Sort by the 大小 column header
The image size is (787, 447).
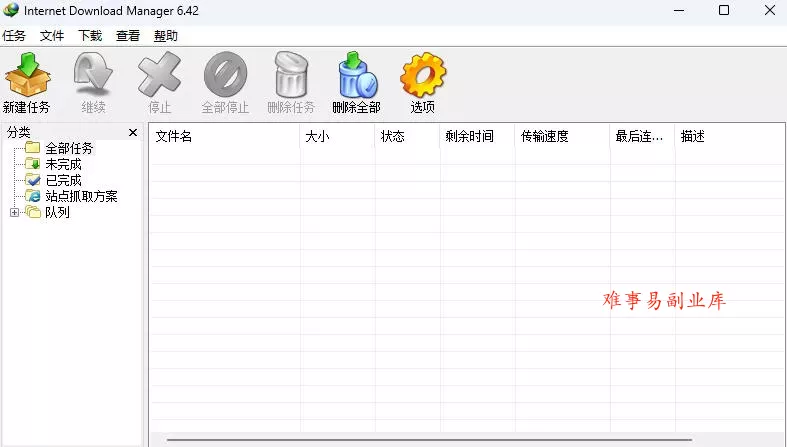coord(337,136)
